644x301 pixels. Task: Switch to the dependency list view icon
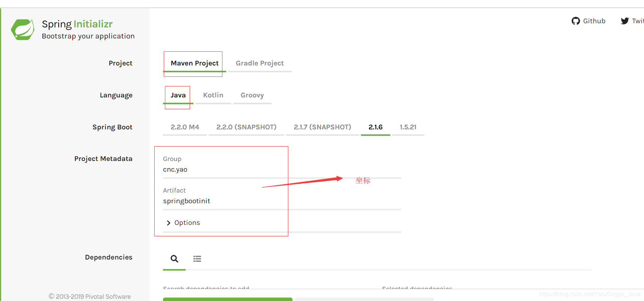pyautogui.click(x=197, y=259)
